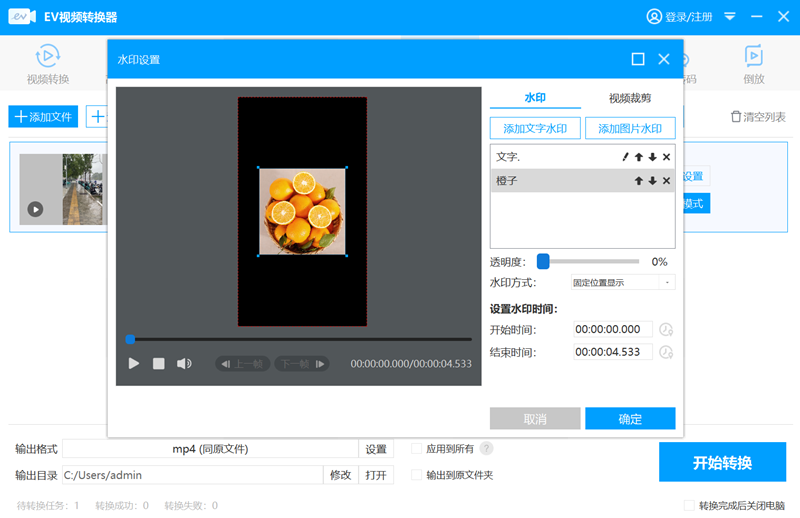Mute the preview volume speaker
This screenshot has height=518, width=800.
click(184, 363)
